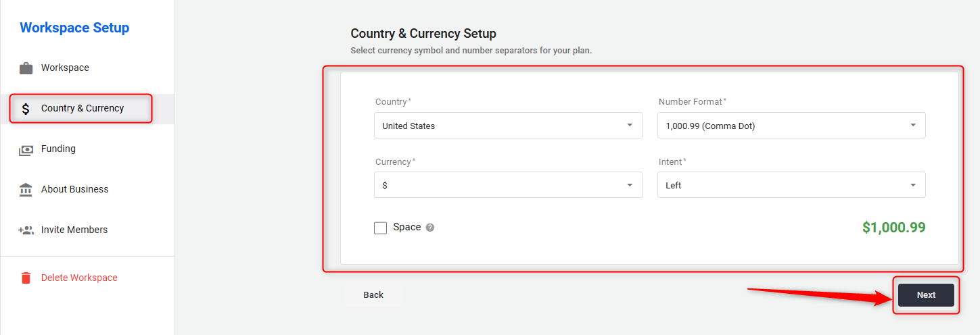Select Invite Members menu entry
Screen dimensions: 980x335
click(74, 230)
